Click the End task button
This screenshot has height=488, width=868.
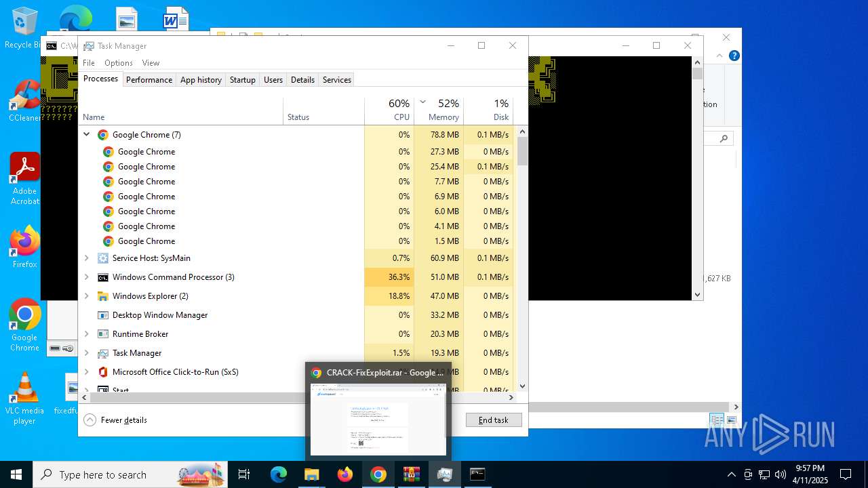tap(494, 420)
